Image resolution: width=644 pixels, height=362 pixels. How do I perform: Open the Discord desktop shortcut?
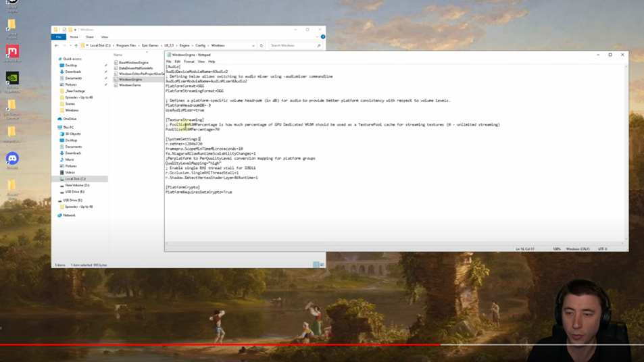pos(12,161)
